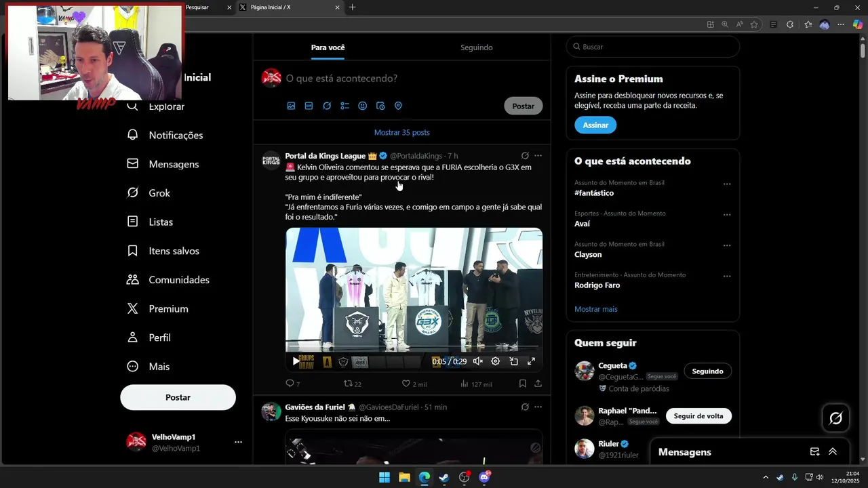Open the emoji picker in composer
The image size is (868, 488).
362,106
